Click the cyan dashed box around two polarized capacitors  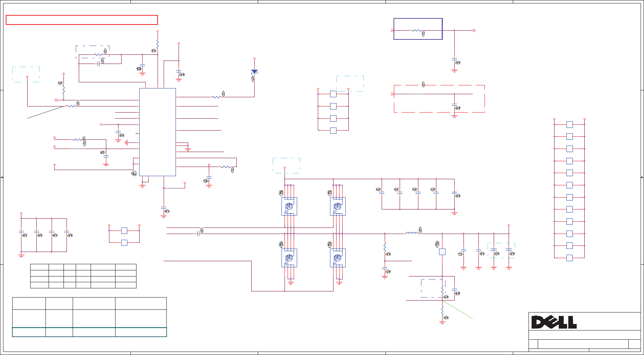click(501, 250)
